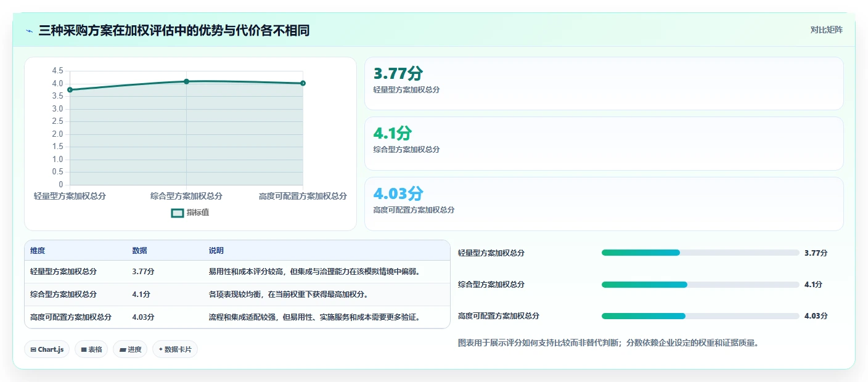Click the 4.03分 progress value label
The height and width of the screenshot is (382, 868).
(816, 315)
